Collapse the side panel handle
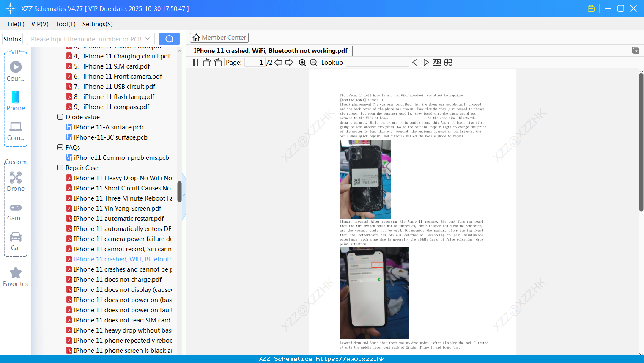The width and height of the screenshot is (644, 363). point(184,196)
